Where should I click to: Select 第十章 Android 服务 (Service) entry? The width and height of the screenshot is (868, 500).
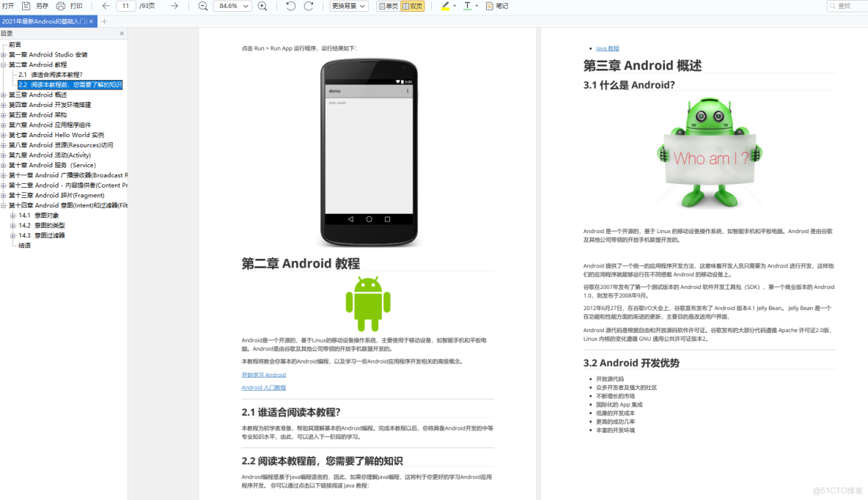[x=52, y=165]
